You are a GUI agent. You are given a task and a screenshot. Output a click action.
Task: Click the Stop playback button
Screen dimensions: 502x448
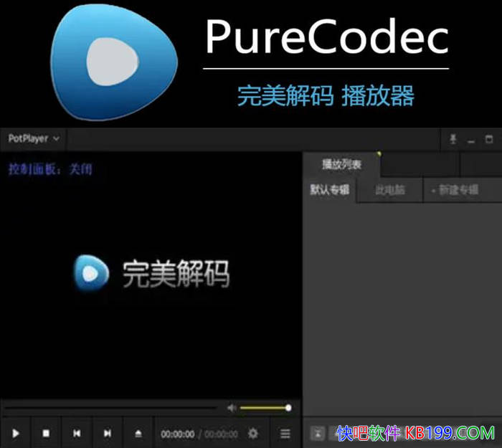46,434
